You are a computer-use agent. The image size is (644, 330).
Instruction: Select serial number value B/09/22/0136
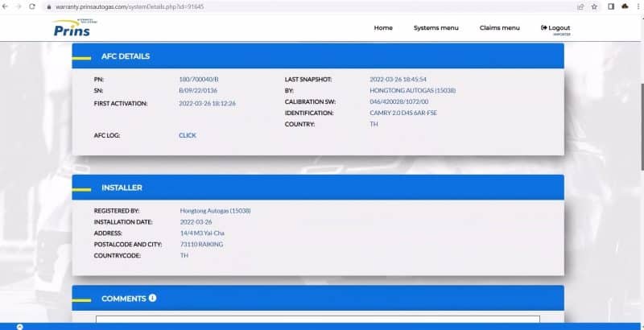pyautogui.click(x=198, y=90)
